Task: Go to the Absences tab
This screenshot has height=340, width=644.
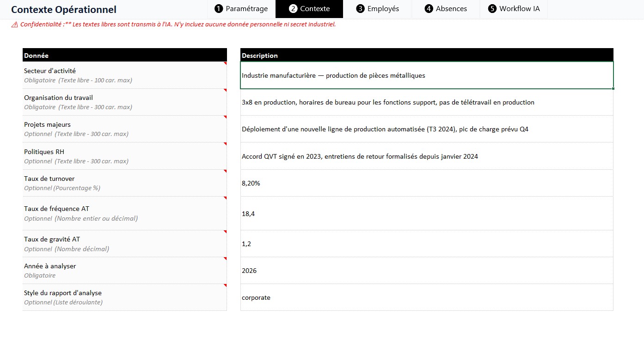Action: coord(446,9)
